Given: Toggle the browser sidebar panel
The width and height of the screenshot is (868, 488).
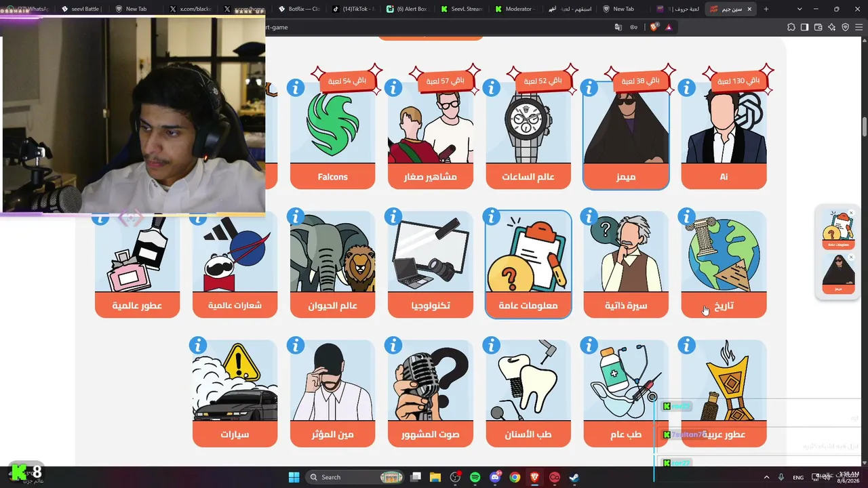Looking at the screenshot, I should [805, 27].
